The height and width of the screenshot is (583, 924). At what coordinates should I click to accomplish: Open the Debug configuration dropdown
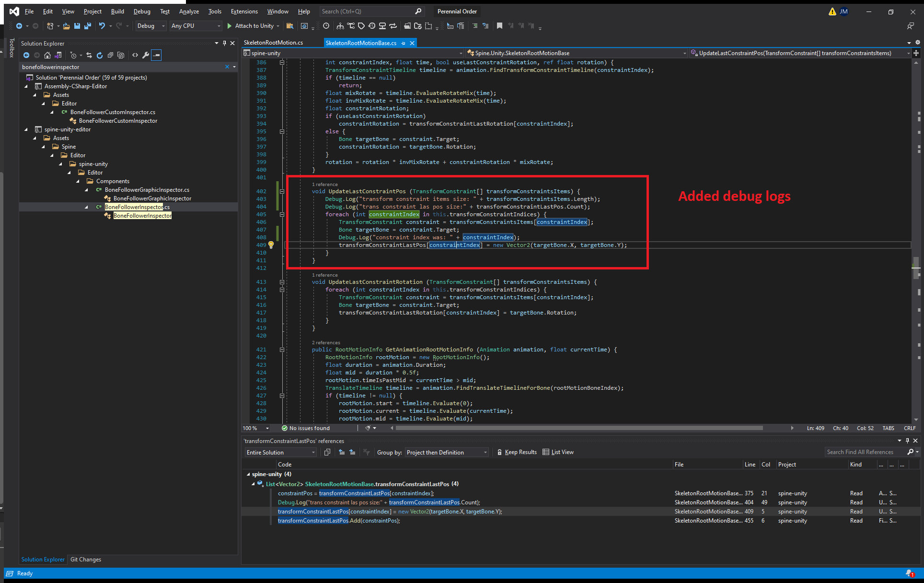click(x=150, y=26)
